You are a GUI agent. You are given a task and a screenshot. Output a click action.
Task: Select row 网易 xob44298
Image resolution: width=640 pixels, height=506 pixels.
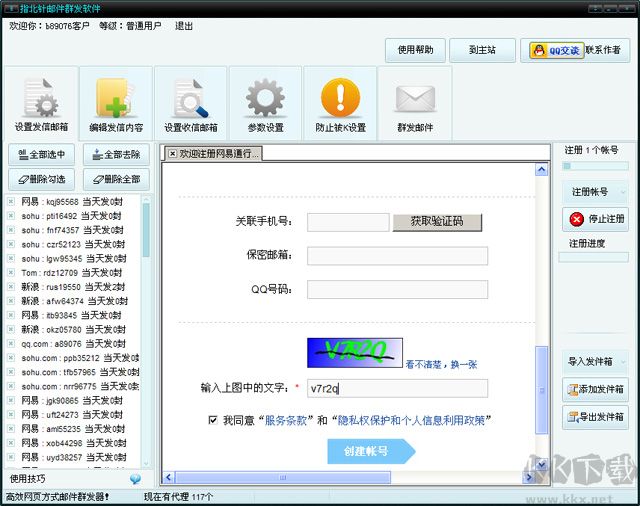[x=74, y=443]
